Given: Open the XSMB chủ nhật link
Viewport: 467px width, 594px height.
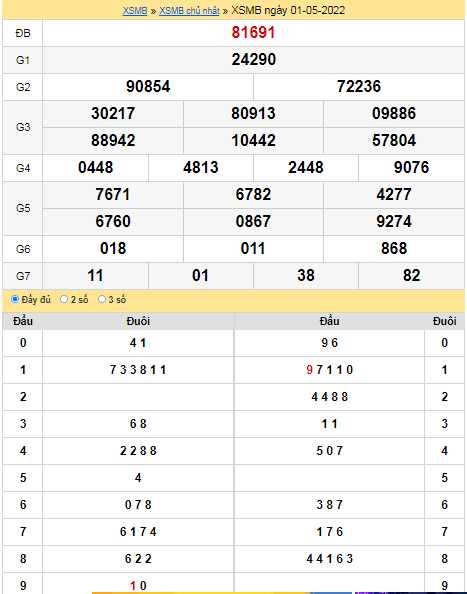Looking at the screenshot, I should pyautogui.click(x=189, y=11).
